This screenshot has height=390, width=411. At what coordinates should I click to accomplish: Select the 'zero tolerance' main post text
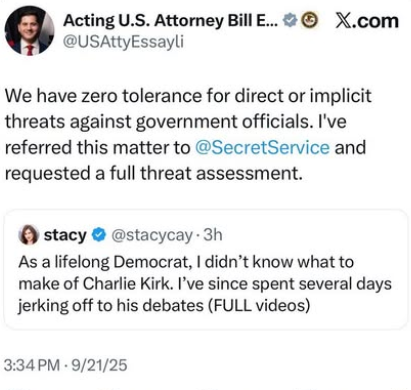click(188, 135)
